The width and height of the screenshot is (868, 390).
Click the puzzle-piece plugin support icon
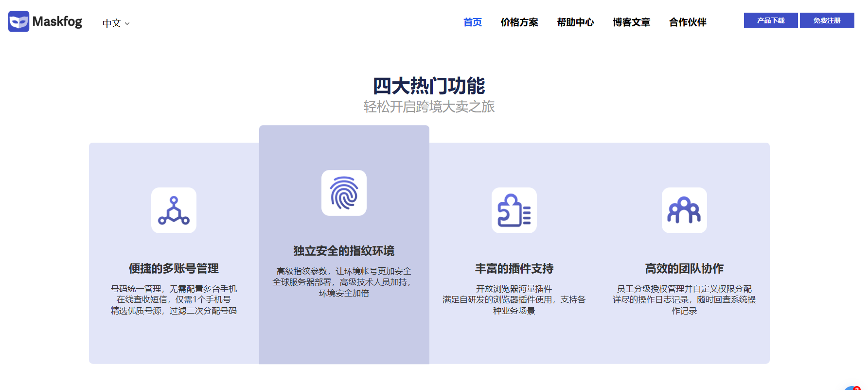coord(514,210)
